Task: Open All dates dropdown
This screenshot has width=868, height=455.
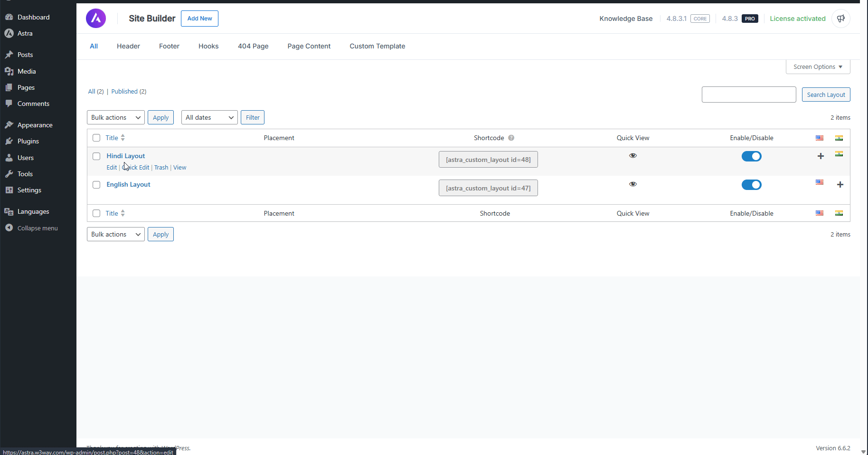Action: coord(209,117)
